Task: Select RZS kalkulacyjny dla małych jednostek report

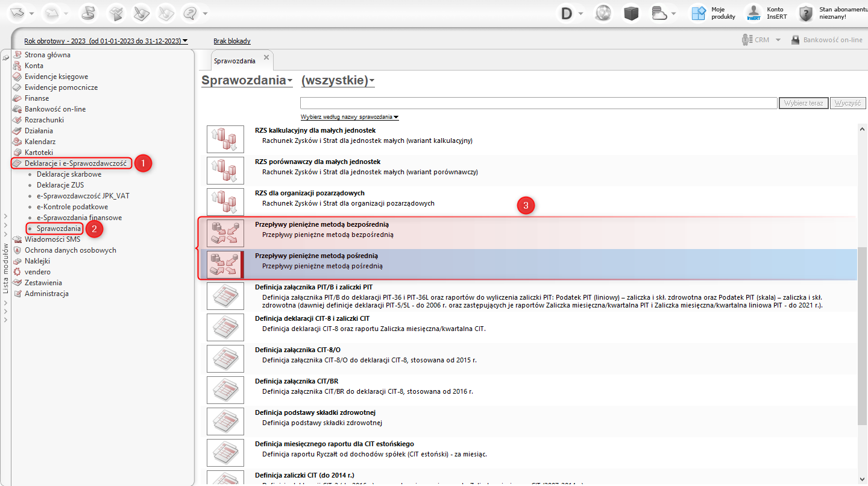Action: [529, 139]
